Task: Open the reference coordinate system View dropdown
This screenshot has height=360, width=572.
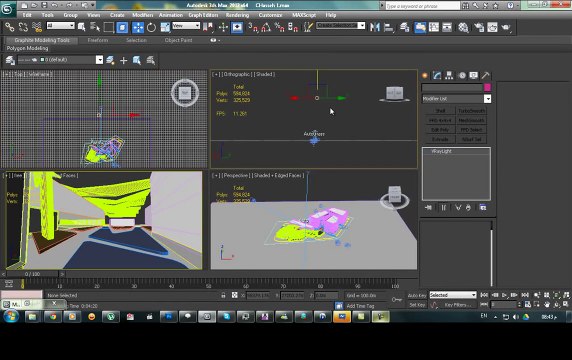Action: coord(186,26)
